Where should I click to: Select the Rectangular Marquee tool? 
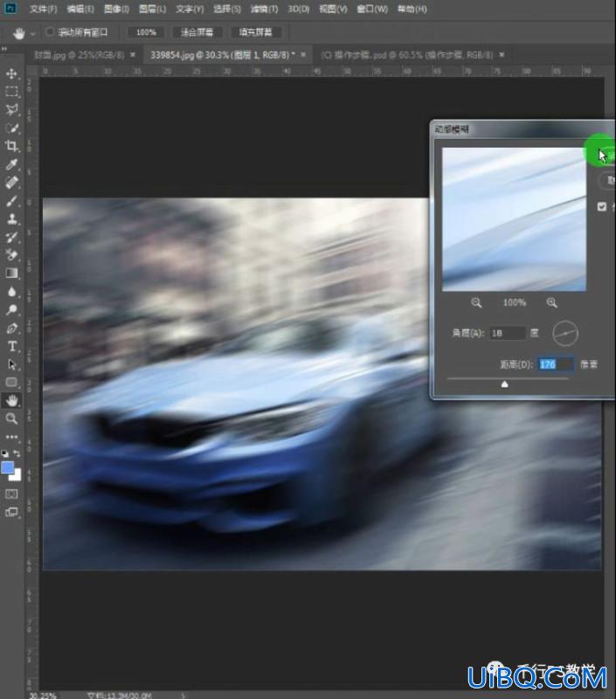pyautogui.click(x=11, y=92)
